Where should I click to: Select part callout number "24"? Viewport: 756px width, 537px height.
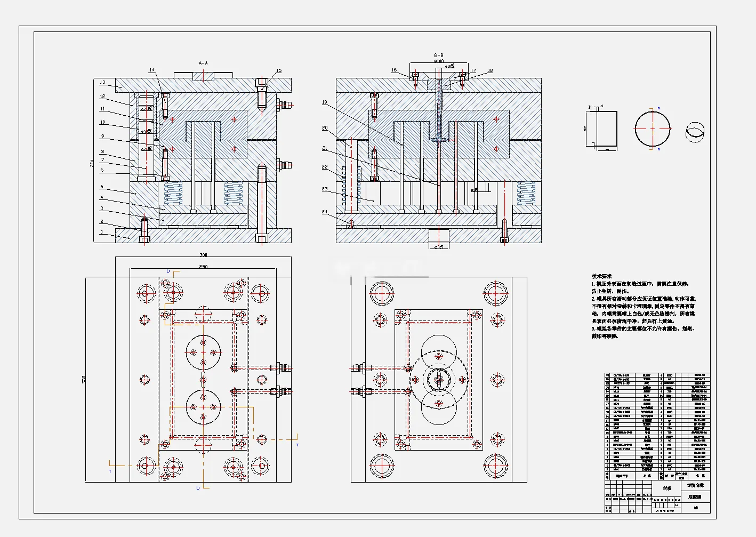pyautogui.click(x=324, y=212)
